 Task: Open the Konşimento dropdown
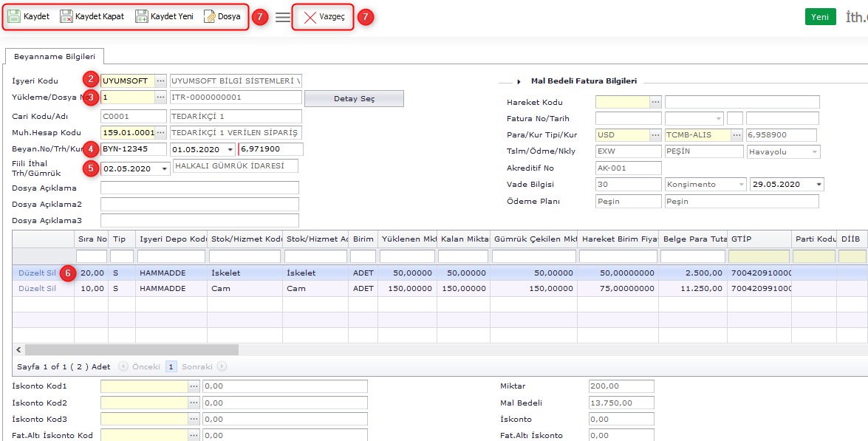(740, 185)
